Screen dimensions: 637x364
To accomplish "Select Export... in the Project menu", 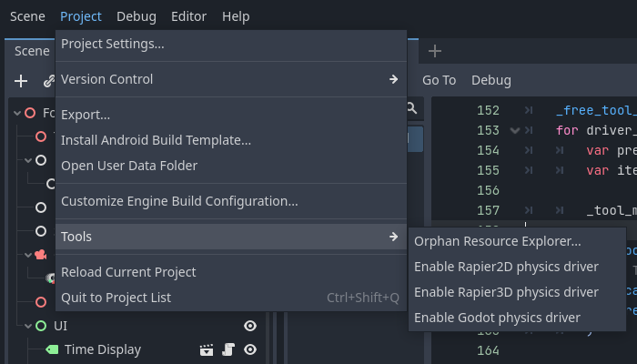I will (231, 115).
